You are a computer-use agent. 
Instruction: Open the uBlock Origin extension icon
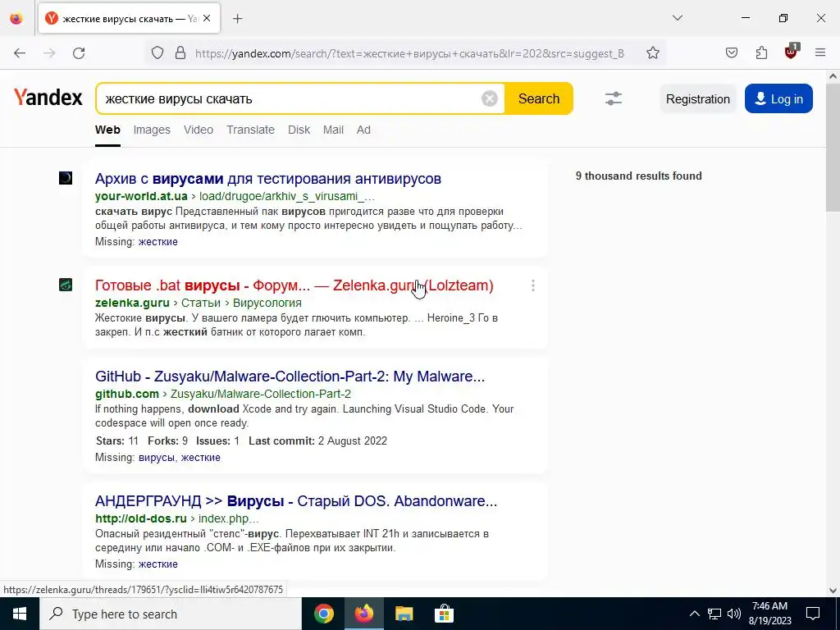[x=791, y=52]
